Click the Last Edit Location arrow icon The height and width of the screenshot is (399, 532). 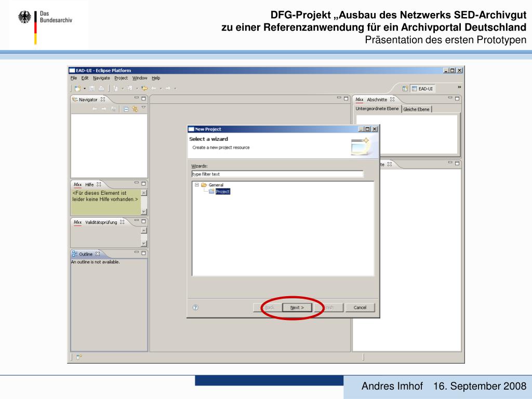(144, 88)
